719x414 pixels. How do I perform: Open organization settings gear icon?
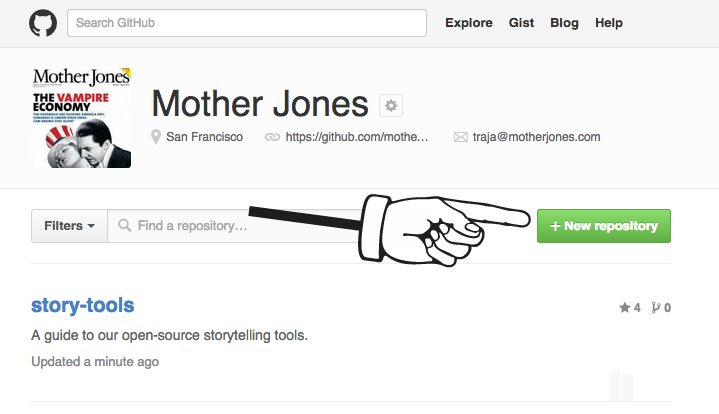click(x=391, y=106)
